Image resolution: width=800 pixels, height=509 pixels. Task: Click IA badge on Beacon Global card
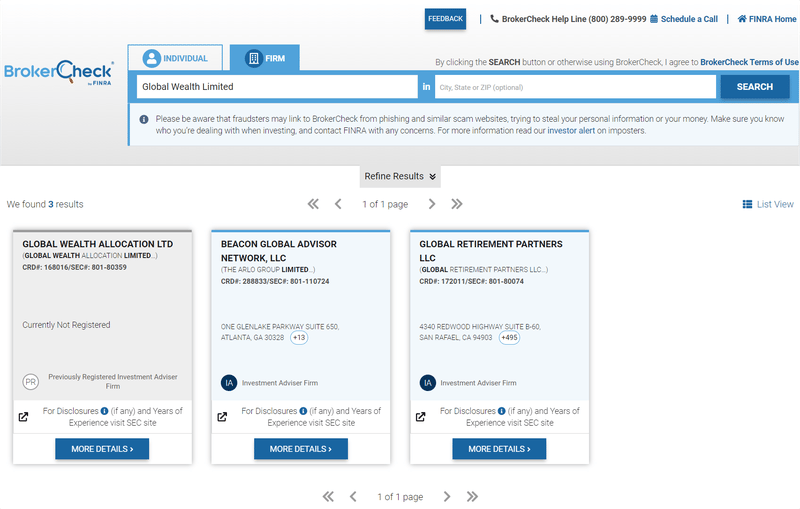(229, 383)
